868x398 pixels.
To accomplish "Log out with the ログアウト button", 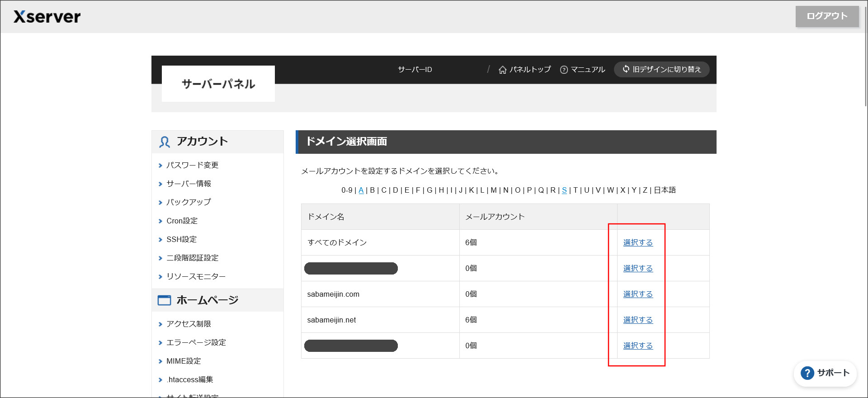I will [827, 16].
